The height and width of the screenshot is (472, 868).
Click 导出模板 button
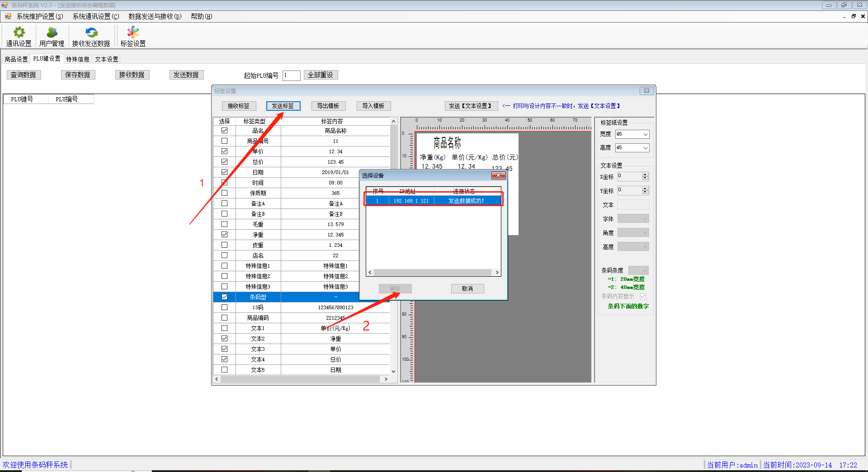click(x=328, y=106)
